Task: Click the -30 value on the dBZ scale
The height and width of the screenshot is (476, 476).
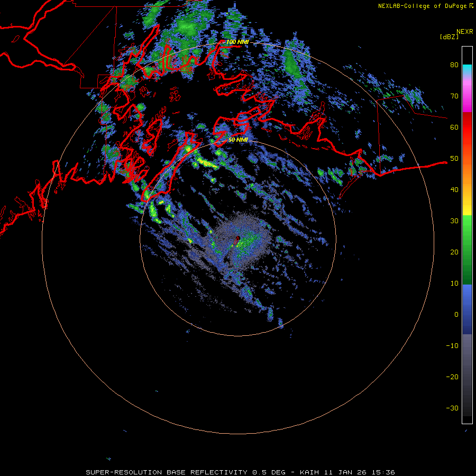Action: pos(452,408)
